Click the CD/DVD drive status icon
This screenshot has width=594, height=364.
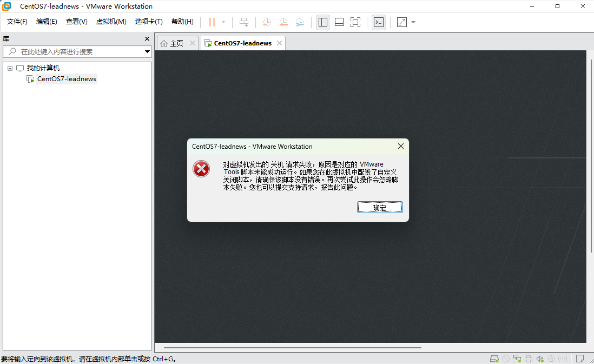[506, 358]
